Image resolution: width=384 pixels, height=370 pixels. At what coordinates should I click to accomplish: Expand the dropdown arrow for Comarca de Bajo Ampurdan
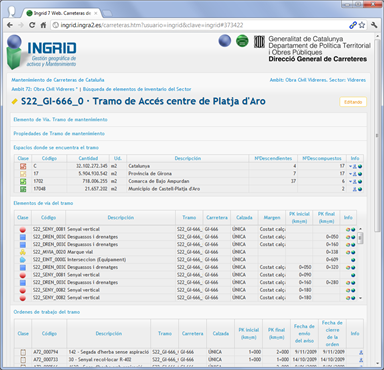point(350,181)
